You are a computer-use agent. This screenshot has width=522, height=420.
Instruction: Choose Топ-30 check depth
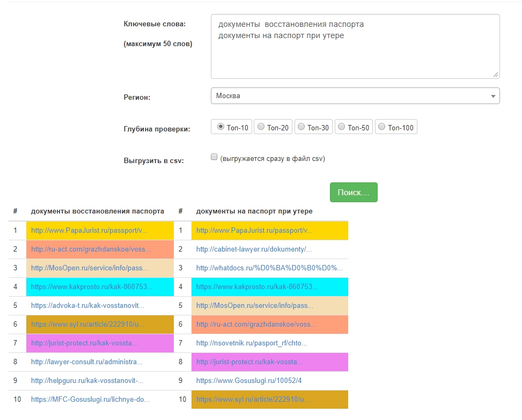tap(301, 127)
